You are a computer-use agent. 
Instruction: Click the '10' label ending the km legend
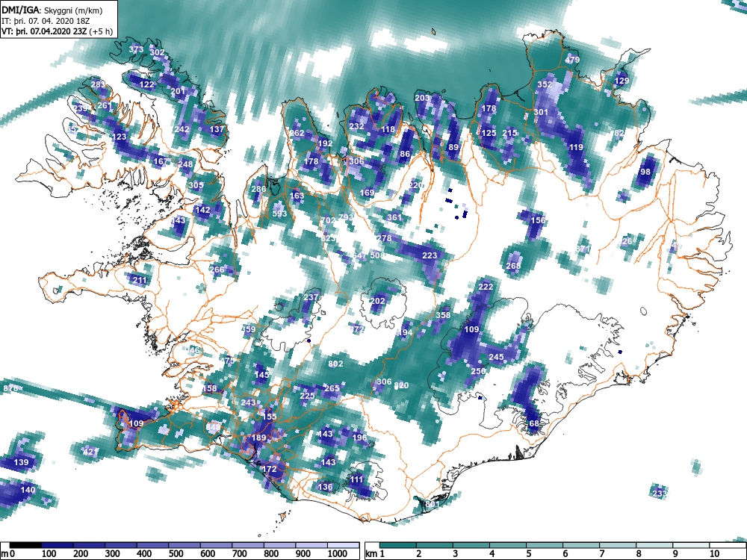pyautogui.click(x=713, y=554)
